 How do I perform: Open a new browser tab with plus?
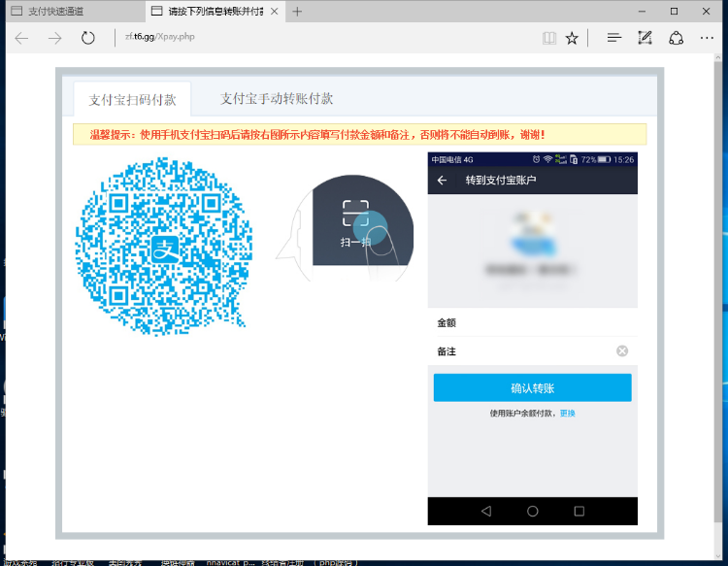tap(297, 12)
